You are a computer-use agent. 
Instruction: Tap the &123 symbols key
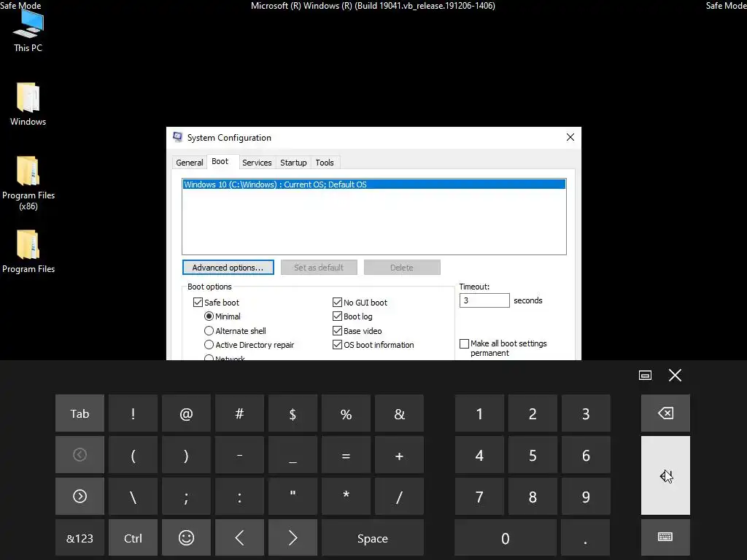coord(80,537)
